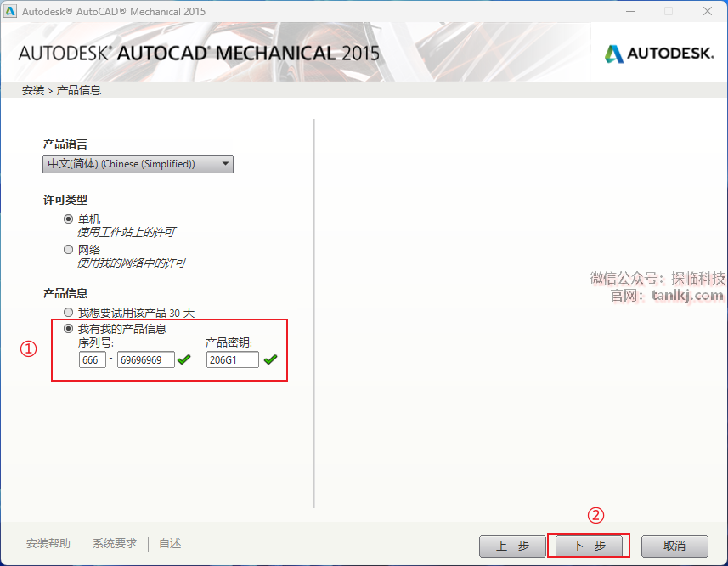728x566 pixels.
Task: Click the green checkmark beside serial number
Action: (x=184, y=359)
